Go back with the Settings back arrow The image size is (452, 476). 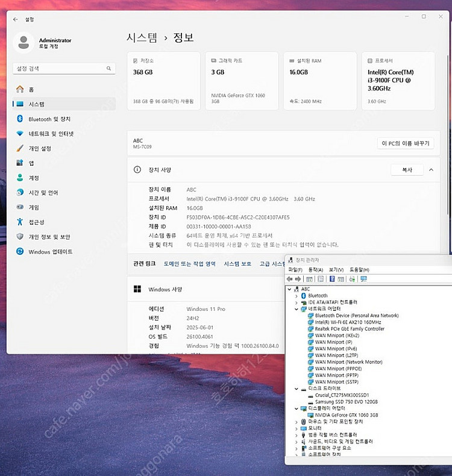point(16,19)
